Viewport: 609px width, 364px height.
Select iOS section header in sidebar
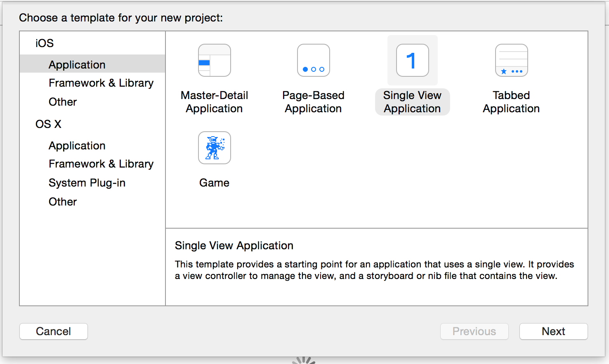45,43
